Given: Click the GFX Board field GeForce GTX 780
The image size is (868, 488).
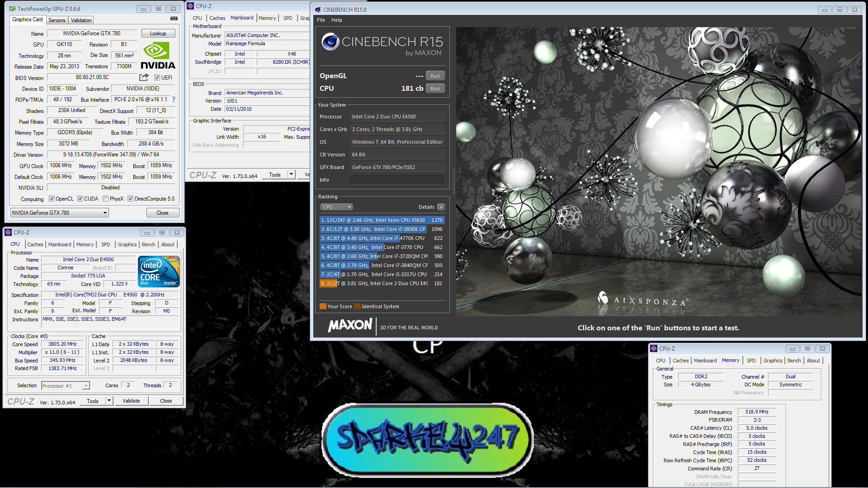Looking at the screenshot, I should coord(397,167).
